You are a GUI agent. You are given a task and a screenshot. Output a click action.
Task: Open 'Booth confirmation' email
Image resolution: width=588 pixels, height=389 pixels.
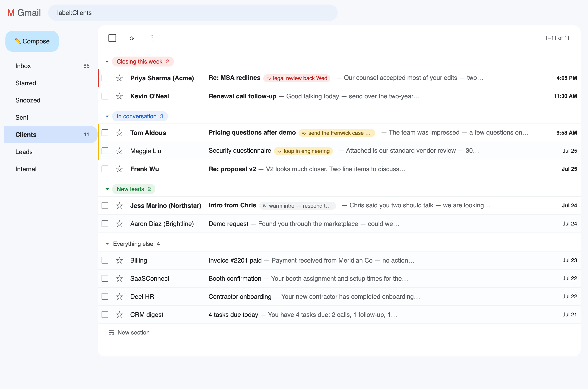(x=339, y=279)
